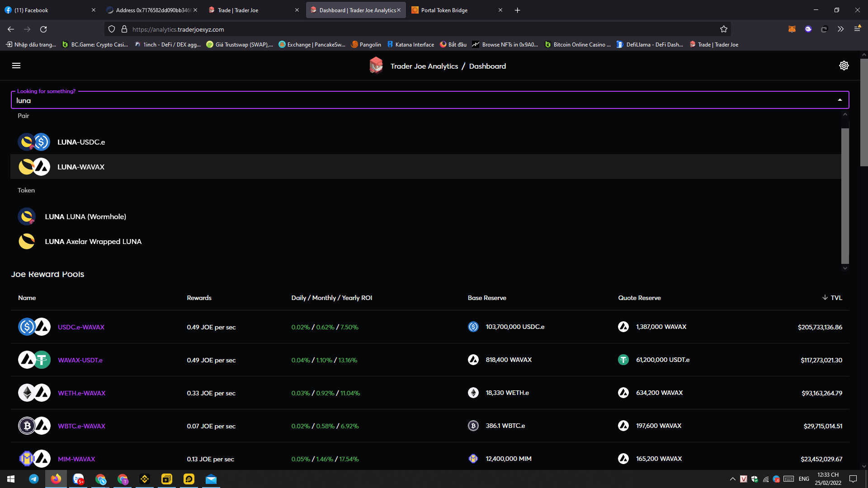Open Telegram from the taskbar

(34, 479)
